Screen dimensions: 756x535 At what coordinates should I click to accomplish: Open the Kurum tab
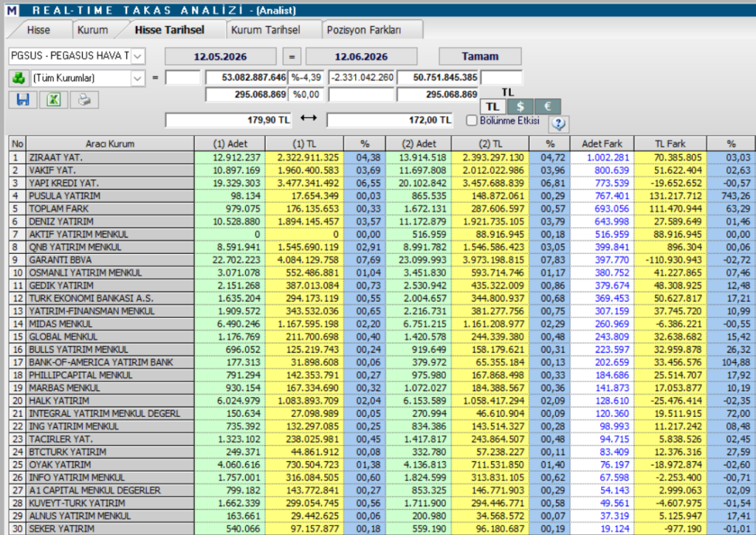tap(92, 30)
